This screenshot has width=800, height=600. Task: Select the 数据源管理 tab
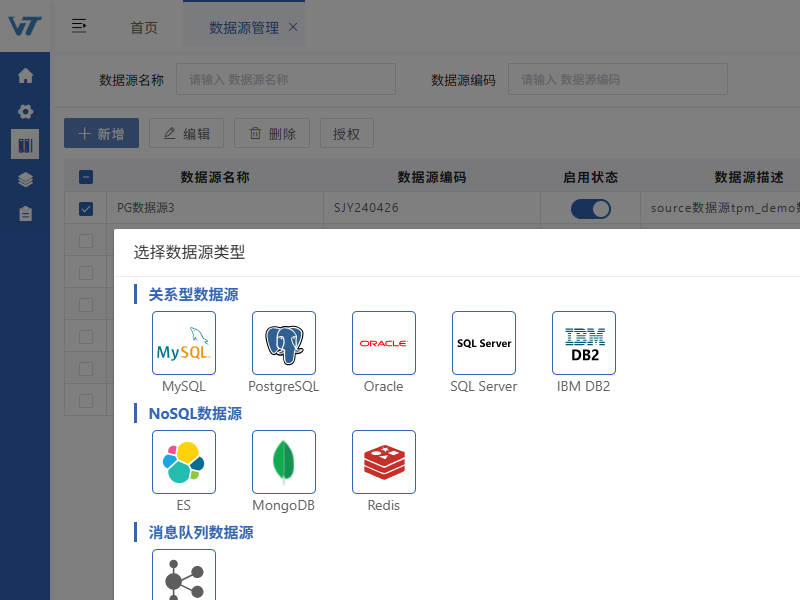[244, 28]
